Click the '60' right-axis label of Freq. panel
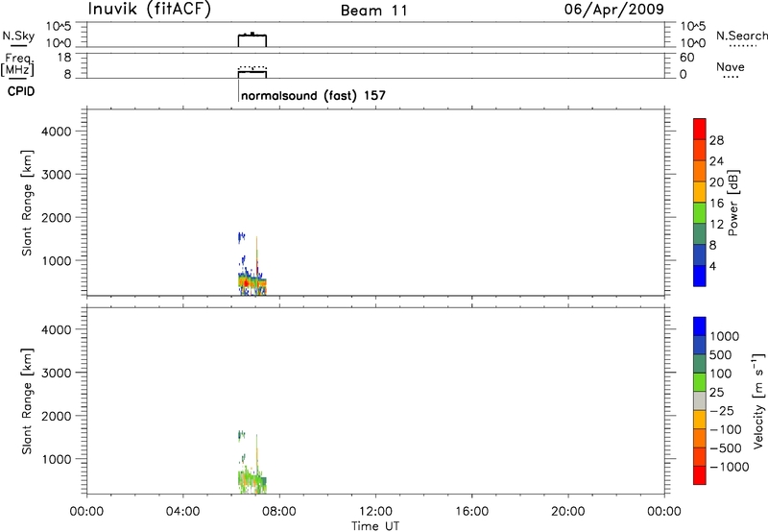Image resolution: width=768 pixels, height=532 pixels. [686, 58]
